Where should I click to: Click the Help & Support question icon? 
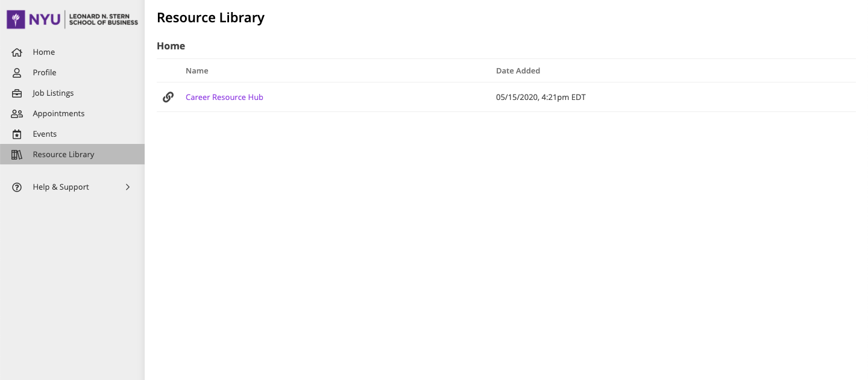(17, 187)
